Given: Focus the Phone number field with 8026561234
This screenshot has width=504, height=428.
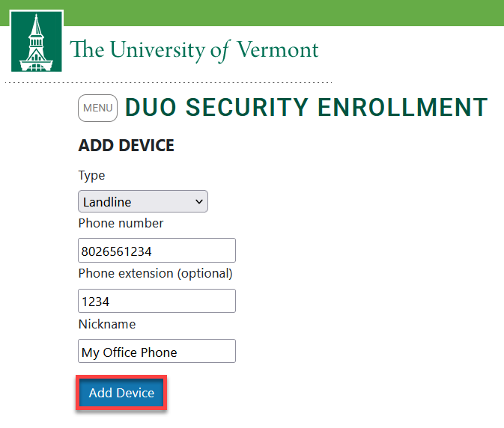Looking at the screenshot, I should pos(157,251).
